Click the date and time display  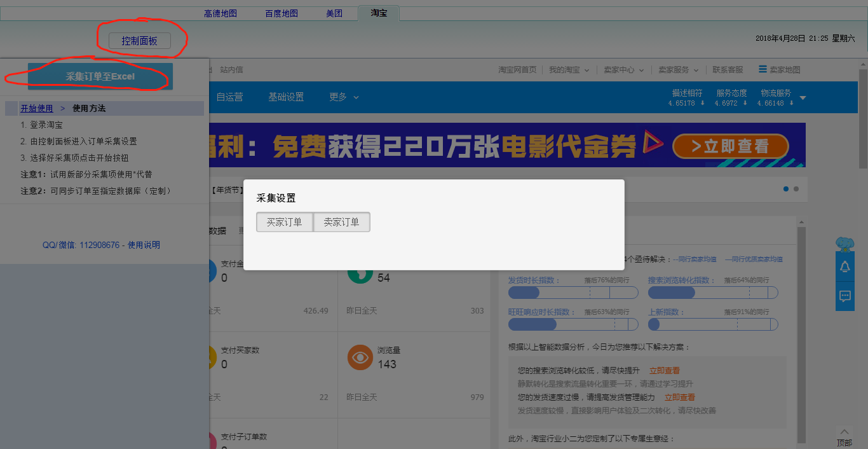(805, 39)
